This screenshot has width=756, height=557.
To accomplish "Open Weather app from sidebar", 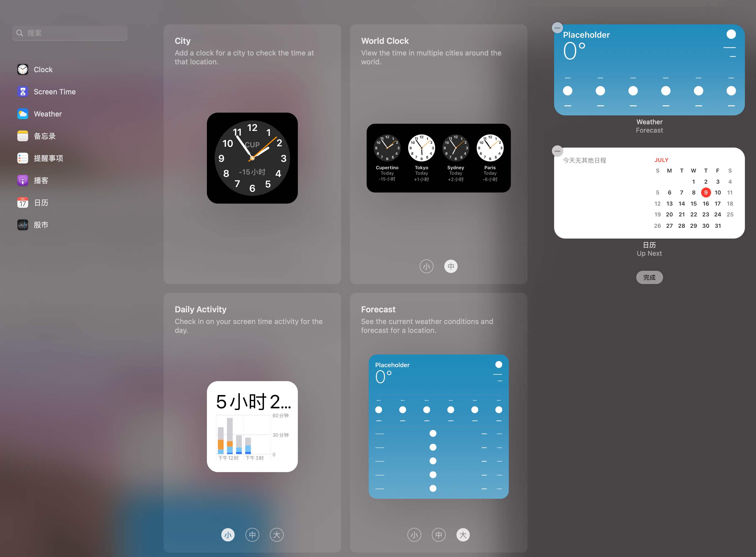I will (47, 113).
